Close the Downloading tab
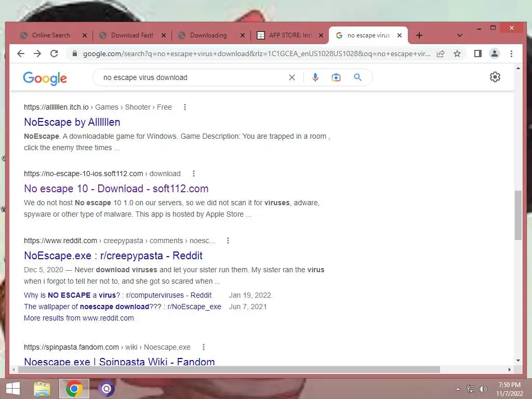Viewport: 532px width, 399px height. [x=243, y=35]
